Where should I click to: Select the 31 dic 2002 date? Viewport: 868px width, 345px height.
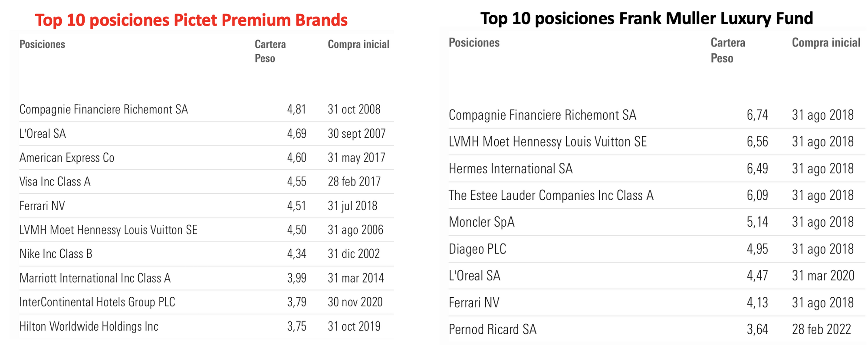click(x=354, y=254)
